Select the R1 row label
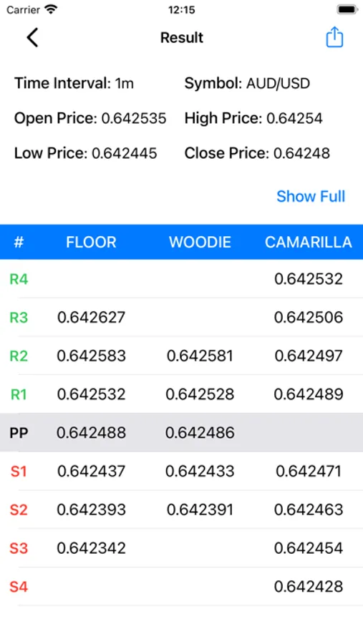 19,394
